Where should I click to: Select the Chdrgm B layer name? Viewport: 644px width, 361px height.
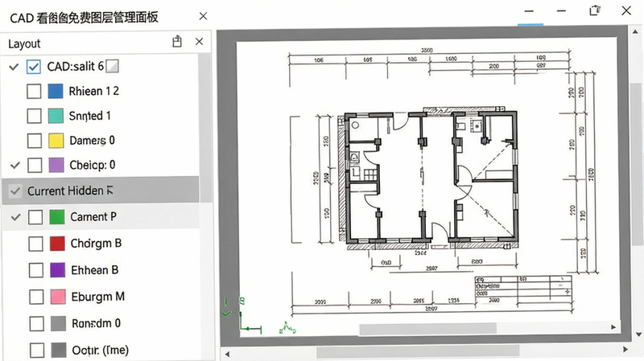coord(96,244)
